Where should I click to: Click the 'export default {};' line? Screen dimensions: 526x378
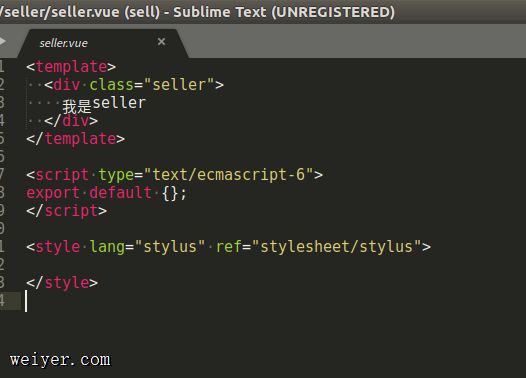(106, 193)
